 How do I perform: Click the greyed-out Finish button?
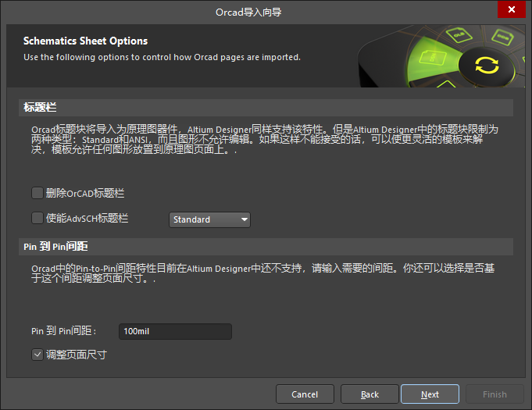(x=494, y=394)
